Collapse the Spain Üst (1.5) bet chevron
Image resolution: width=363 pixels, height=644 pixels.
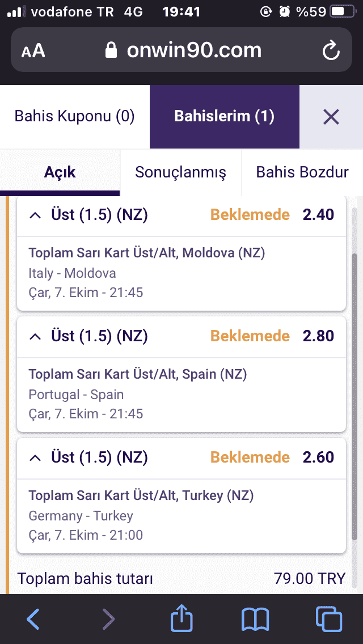click(x=36, y=337)
